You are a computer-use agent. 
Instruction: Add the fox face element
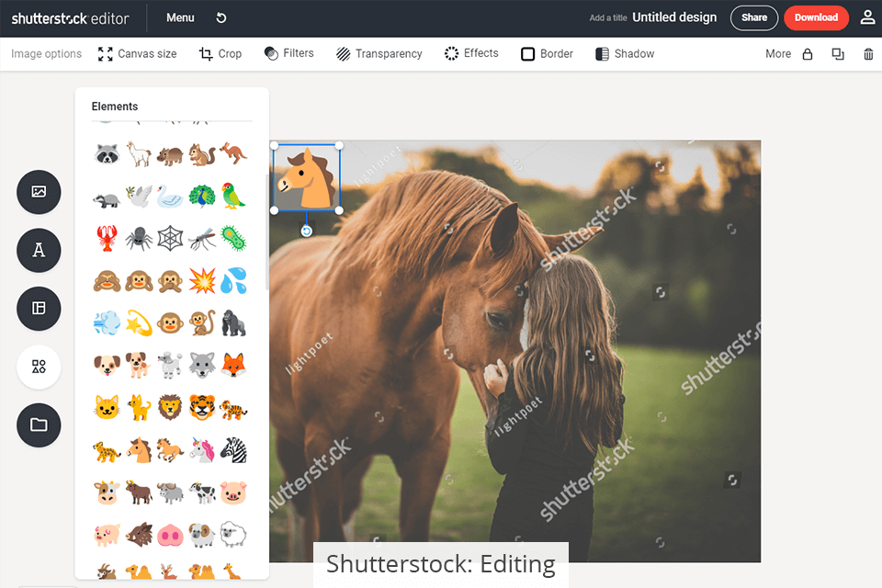pos(232,366)
